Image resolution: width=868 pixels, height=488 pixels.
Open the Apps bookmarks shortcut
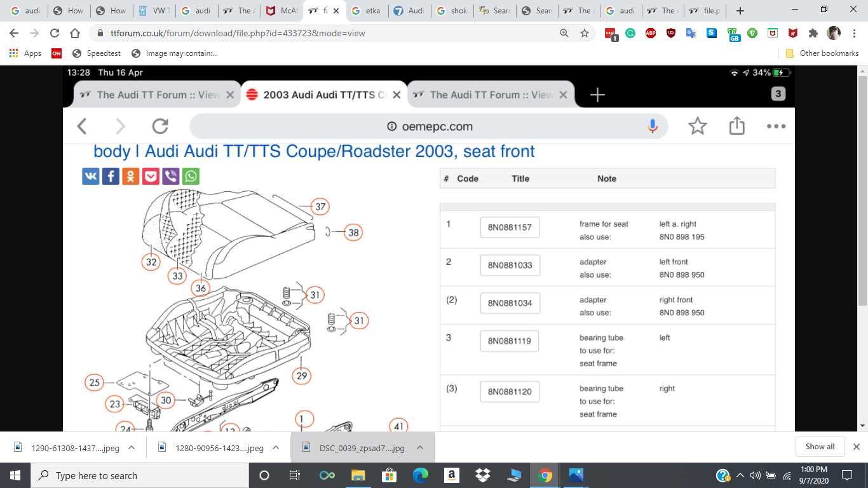click(25, 53)
